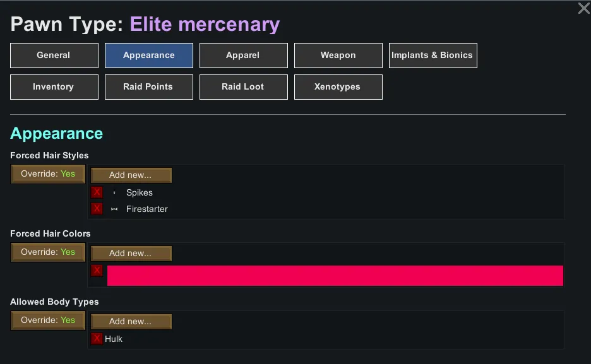
Task: Select the Hulk body type entry
Action: 114,339
